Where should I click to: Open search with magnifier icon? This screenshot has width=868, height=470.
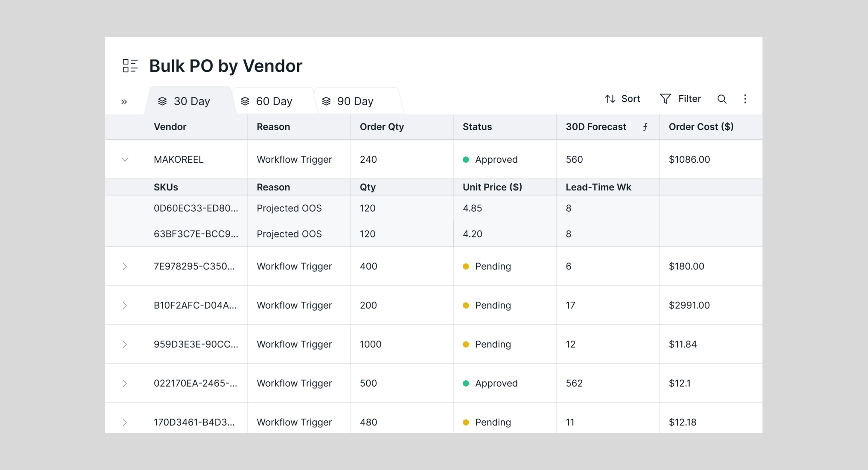click(721, 99)
